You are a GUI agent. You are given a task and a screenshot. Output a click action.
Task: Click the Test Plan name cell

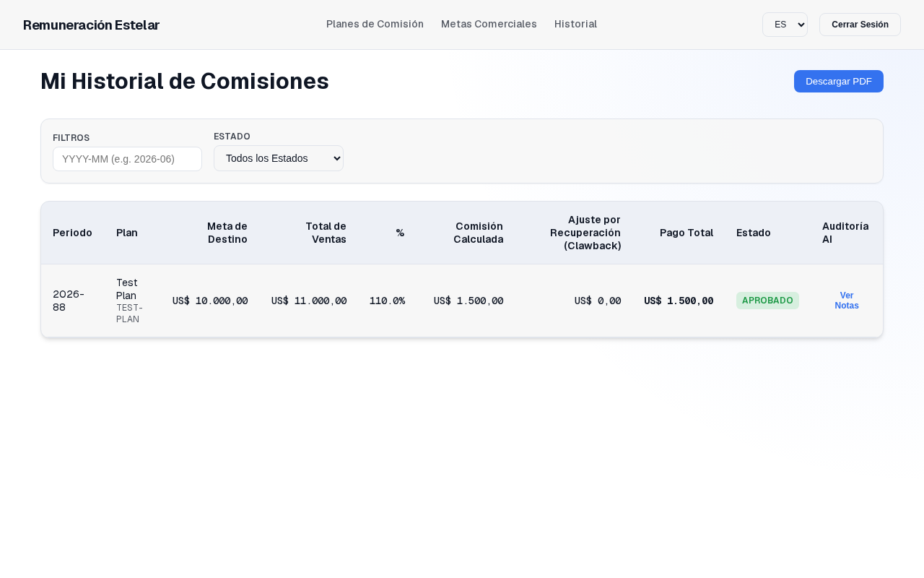click(x=127, y=289)
